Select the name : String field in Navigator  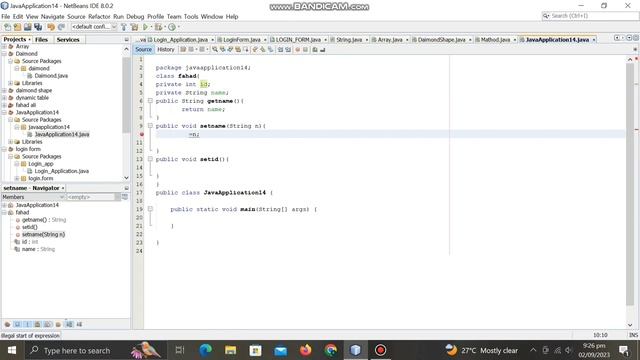tap(38, 249)
